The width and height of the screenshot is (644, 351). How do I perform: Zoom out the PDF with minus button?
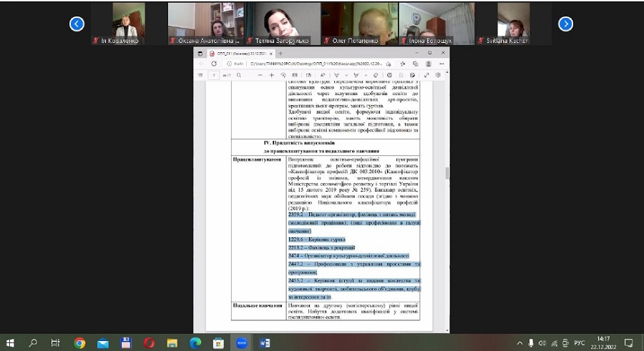[260, 75]
